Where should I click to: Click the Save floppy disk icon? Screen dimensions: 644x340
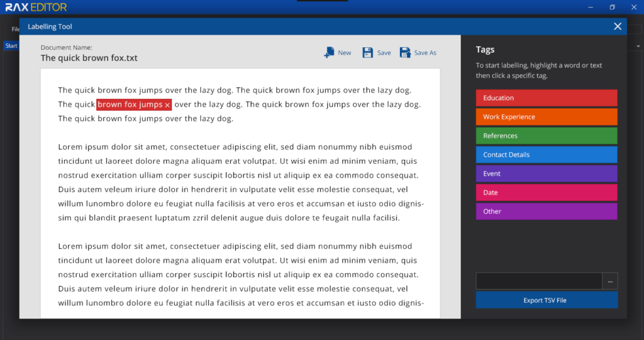point(367,53)
